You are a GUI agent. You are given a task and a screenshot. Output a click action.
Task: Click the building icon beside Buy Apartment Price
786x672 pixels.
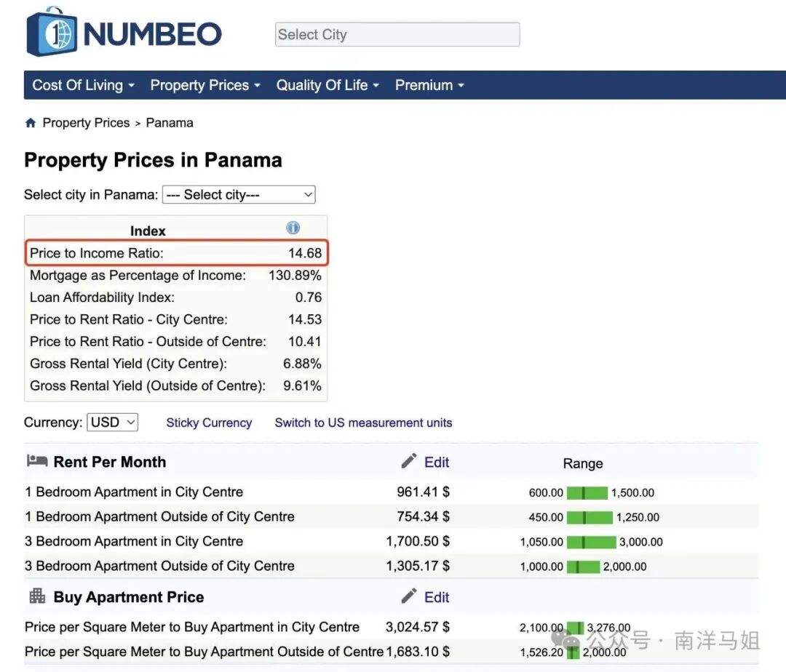[37, 596]
